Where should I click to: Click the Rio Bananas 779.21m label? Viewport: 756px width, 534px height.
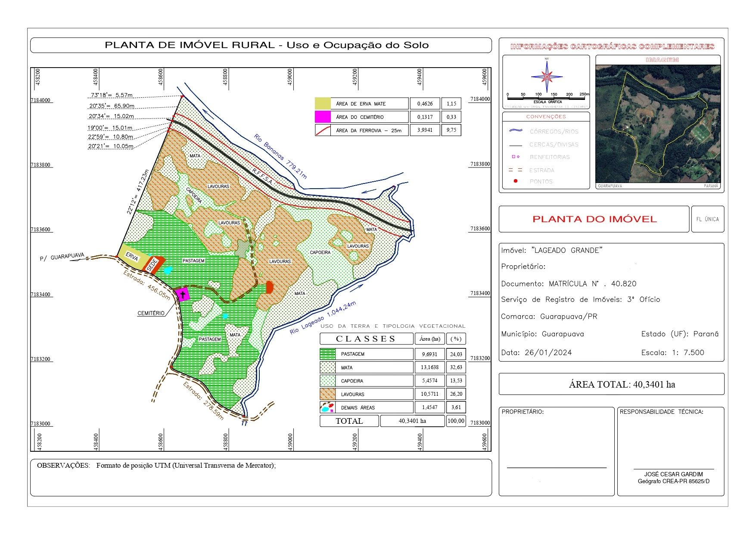280,156
